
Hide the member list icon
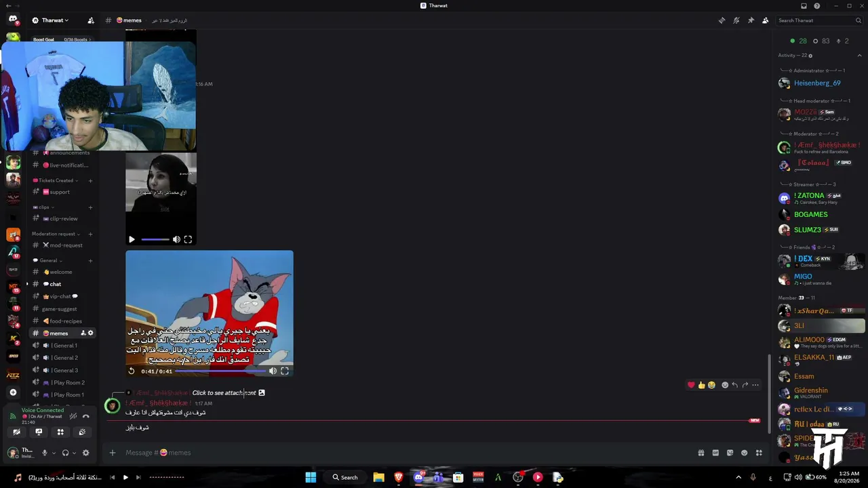click(x=766, y=20)
